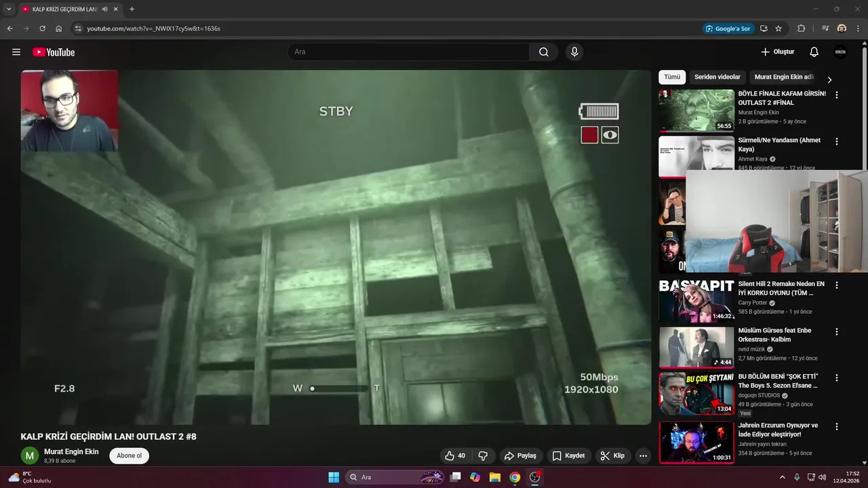Open the BU BÖLÜM BENİ ŞOK ETTİ thumbnail
This screenshot has height=488, width=868.
(696, 393)
